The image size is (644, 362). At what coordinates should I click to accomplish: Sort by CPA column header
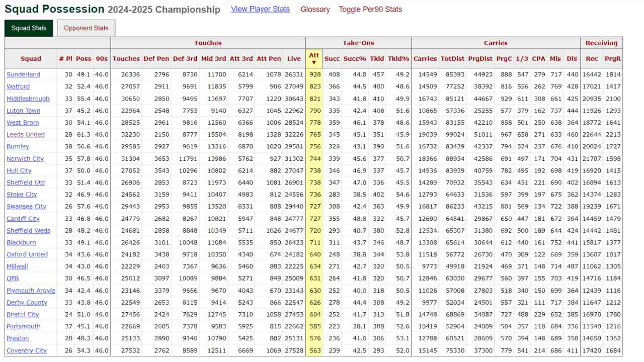pos(539,59)
